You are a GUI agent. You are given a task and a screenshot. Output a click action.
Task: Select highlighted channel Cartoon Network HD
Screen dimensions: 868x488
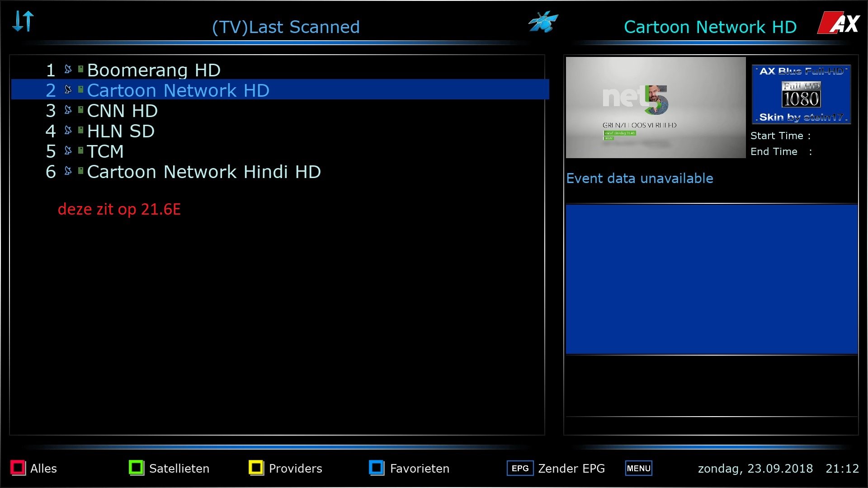coord(280,90)
